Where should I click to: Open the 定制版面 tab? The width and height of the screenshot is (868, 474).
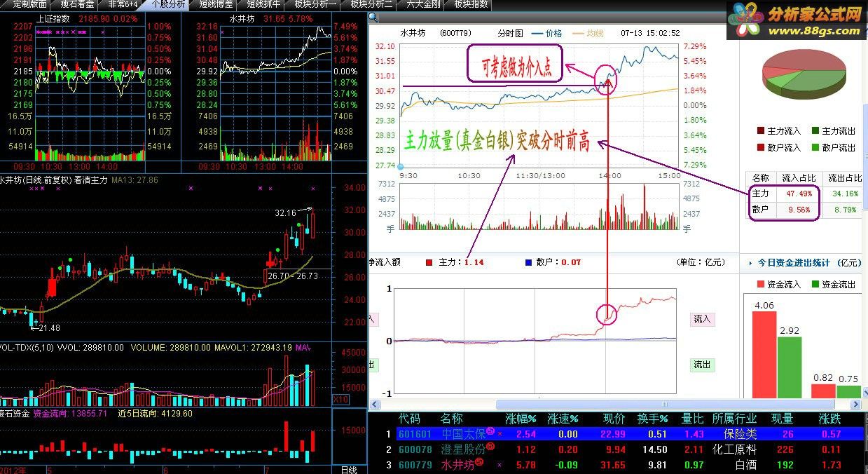29,4
